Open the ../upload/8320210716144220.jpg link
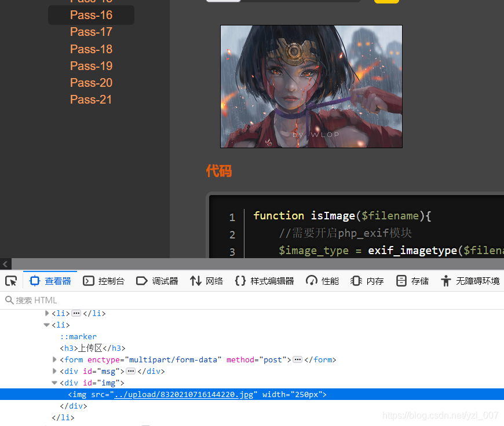 coord(184,394)
